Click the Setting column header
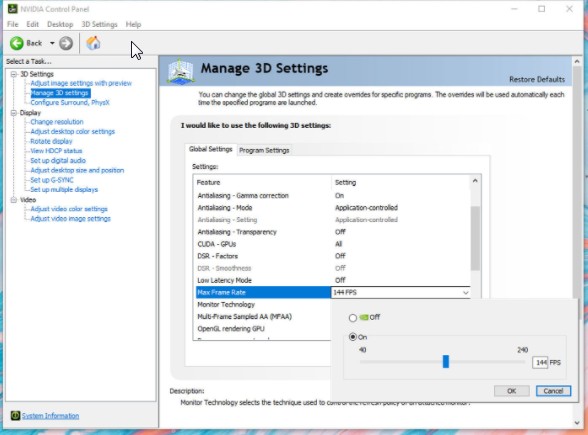 click(401, 183)
